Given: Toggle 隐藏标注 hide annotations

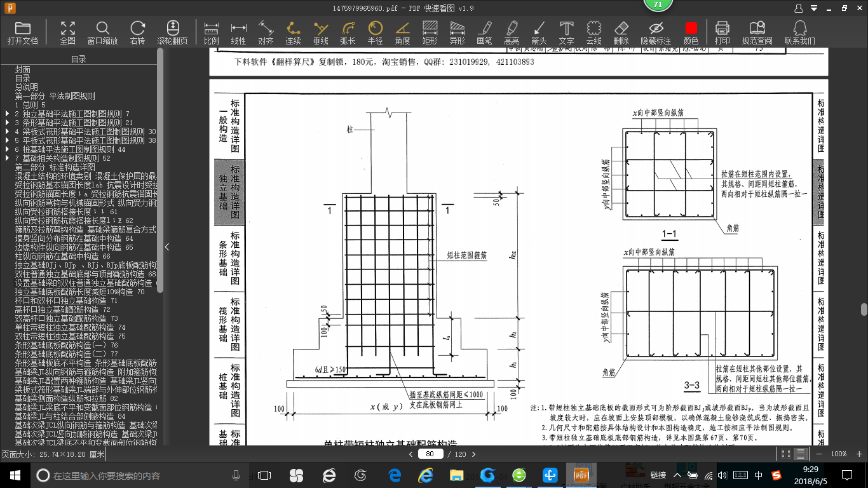Looking at the screenshot, I should [656, 33].
